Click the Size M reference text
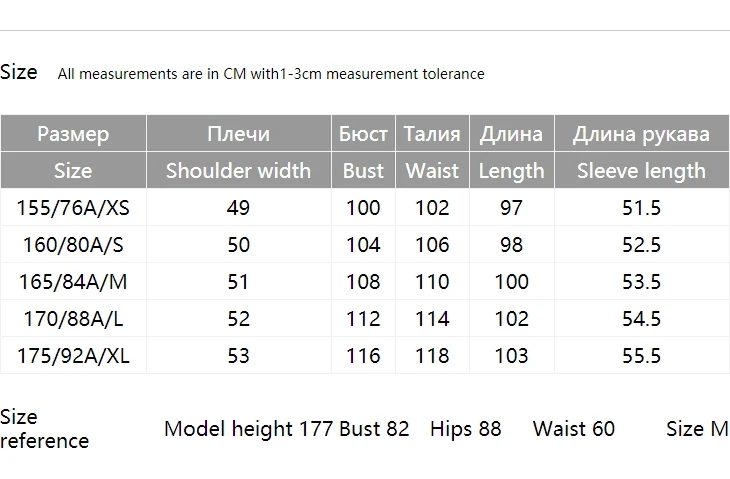Image resolution: width=730 pixels, height=479 pixels. coord(697,429)
